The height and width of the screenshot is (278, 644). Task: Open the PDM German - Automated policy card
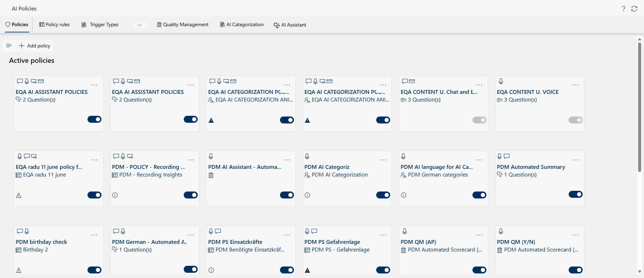coord(149,242)
